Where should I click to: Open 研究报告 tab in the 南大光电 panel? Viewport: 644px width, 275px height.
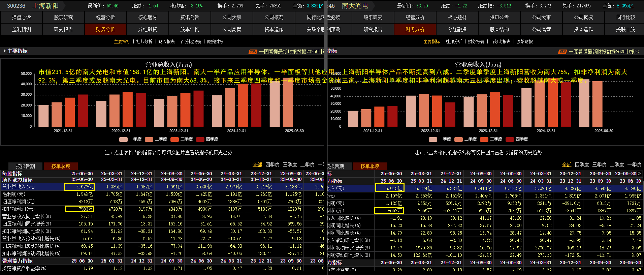[x=373, y=29]
